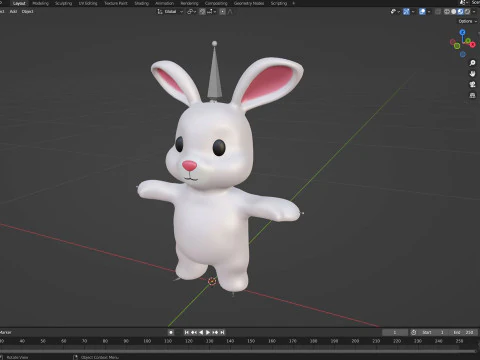The image size is (480, 360).
Task: Open the Geometry Nodes workspace tab
Action: pyautogui.click(x=249, y=3)
